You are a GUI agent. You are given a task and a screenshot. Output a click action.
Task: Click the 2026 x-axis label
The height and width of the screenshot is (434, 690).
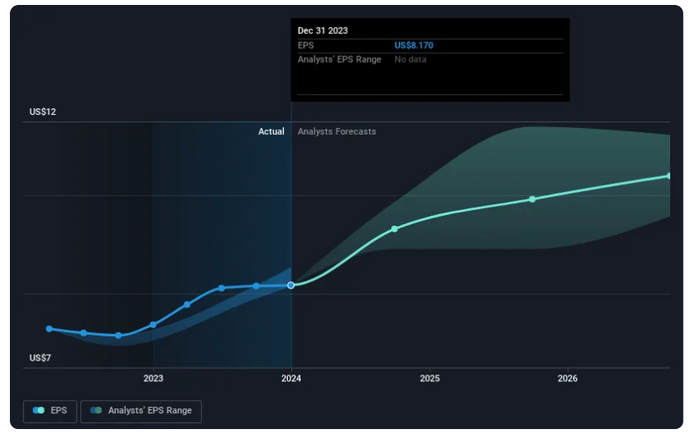pos(567,378)
